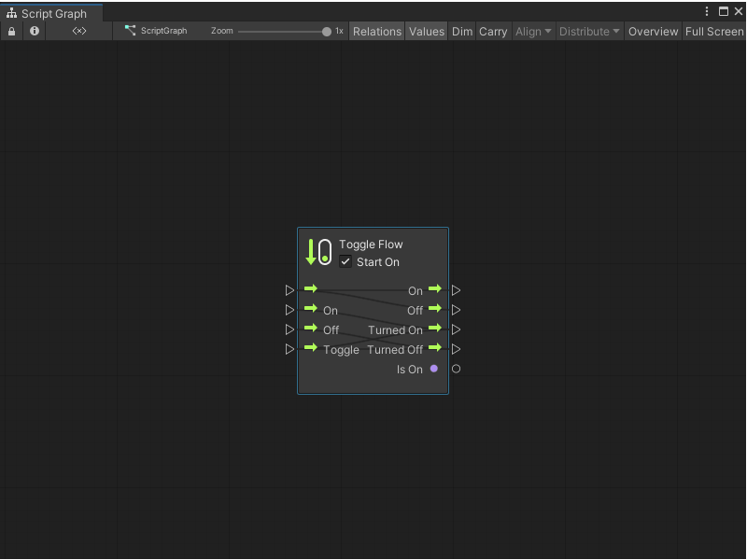The image size is (747, 560).
Task: Enter Full Screen mode
Action: tap(713, 31)
